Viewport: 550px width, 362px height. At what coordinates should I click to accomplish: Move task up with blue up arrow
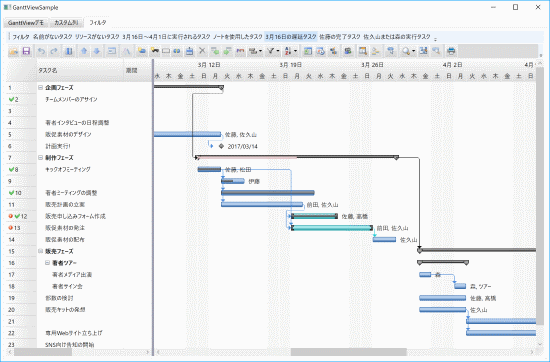[x=84, y=51]
